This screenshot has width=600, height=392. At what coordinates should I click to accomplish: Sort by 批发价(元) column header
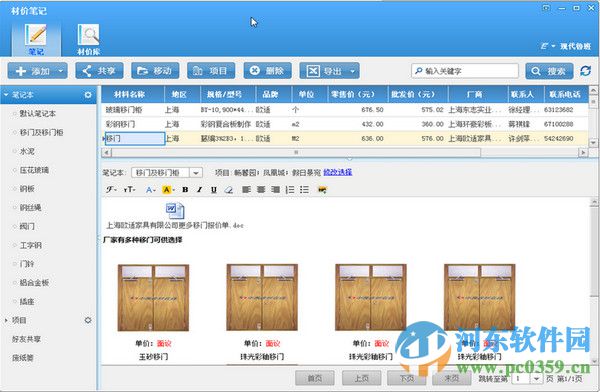(417, 94)
